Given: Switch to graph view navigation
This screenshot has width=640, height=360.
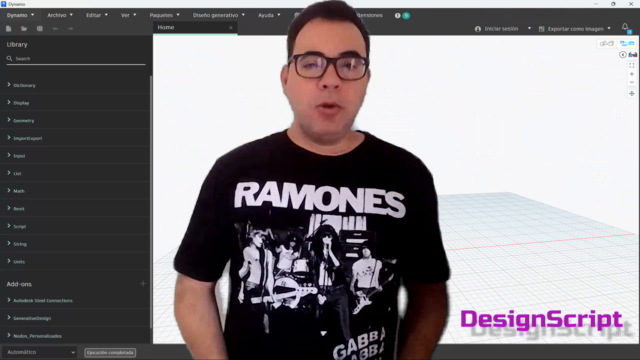Looking at the screenshot, I should click(x=627, y=43).
